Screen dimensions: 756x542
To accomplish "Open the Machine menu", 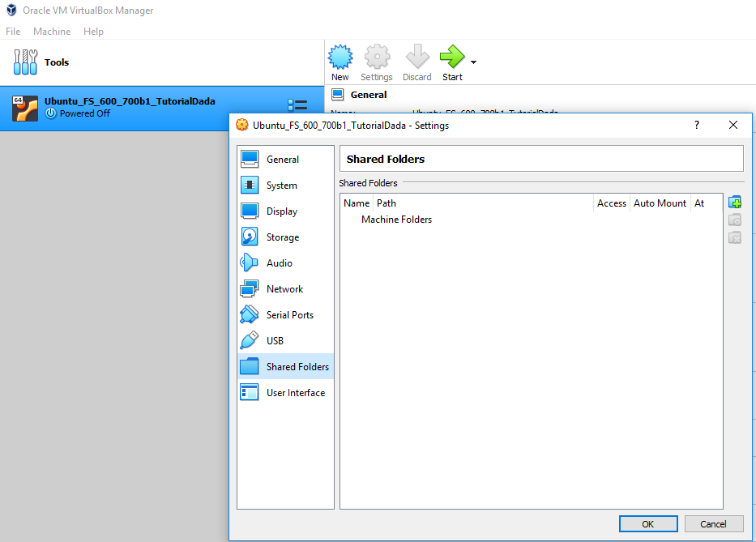I will point(52,32).
